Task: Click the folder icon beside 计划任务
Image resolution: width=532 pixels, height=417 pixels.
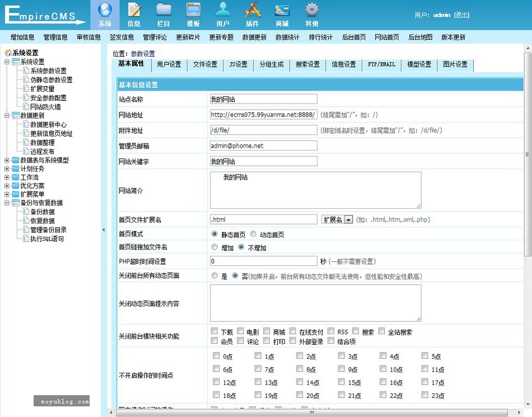Action: [16, 168]
